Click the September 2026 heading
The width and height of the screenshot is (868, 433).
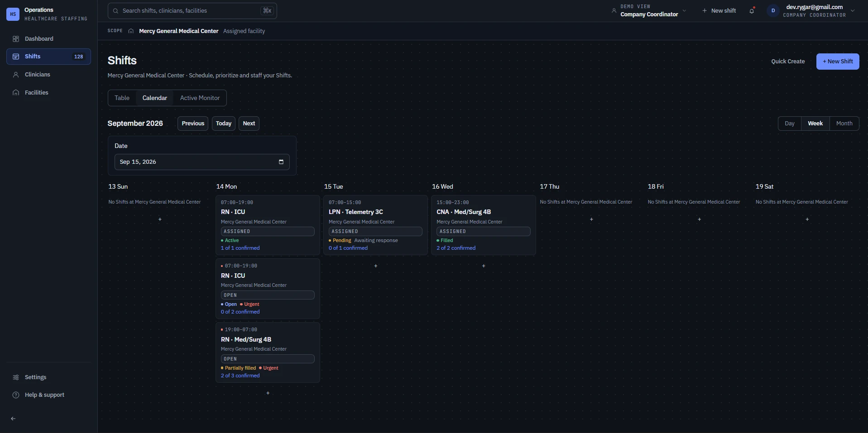[135, 124]
